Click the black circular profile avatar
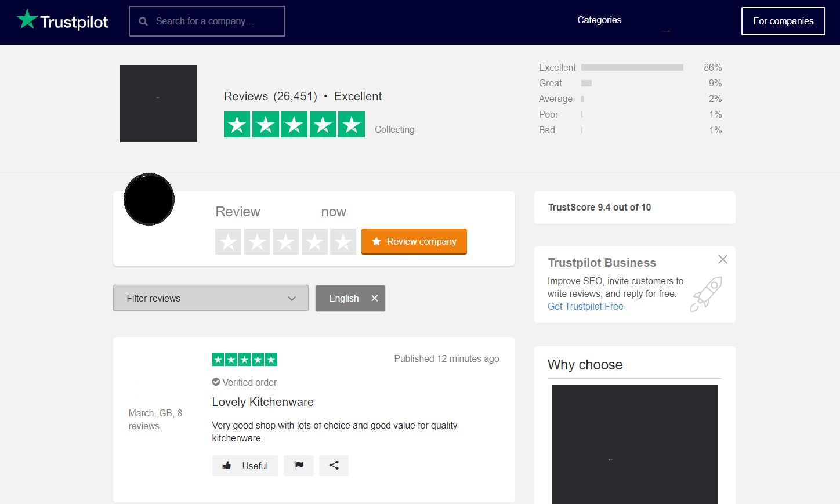 point(149,199)
